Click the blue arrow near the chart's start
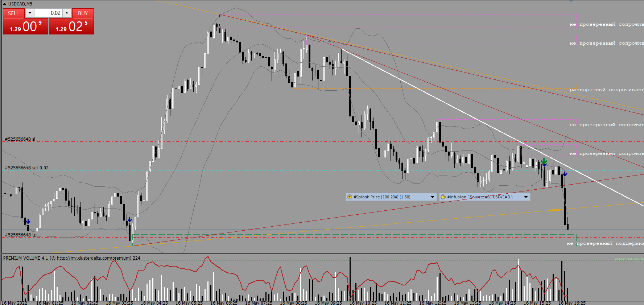 [28, 221]
